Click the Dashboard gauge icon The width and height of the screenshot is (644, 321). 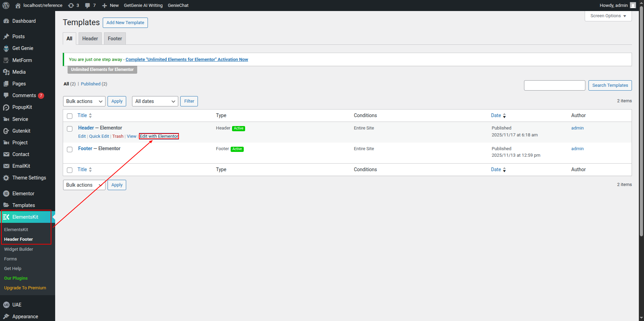pyautogui.click(x=6, y=21)
